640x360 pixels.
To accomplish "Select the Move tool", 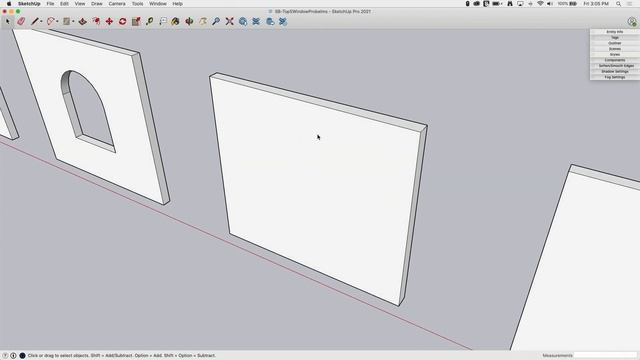I will 109,21.
